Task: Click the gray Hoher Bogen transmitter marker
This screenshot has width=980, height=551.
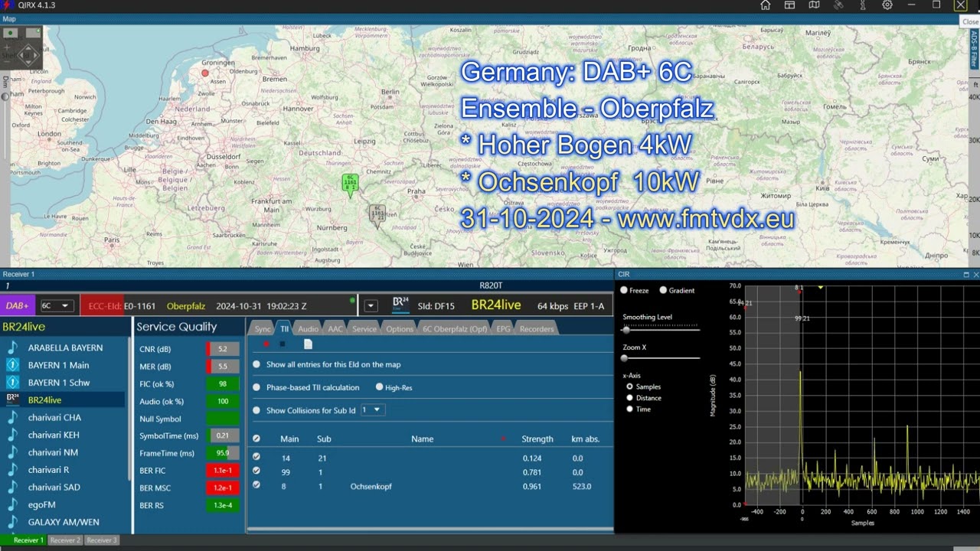Action: [377, 214]
